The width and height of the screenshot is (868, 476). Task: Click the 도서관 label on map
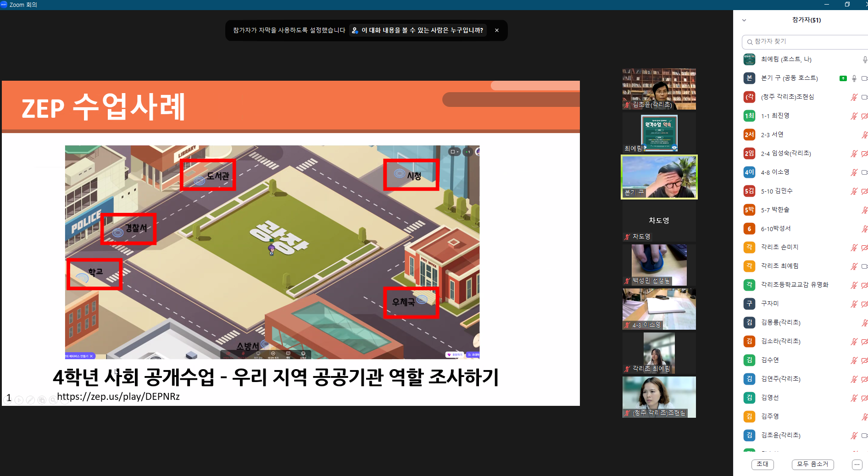(x=217, y=176)
